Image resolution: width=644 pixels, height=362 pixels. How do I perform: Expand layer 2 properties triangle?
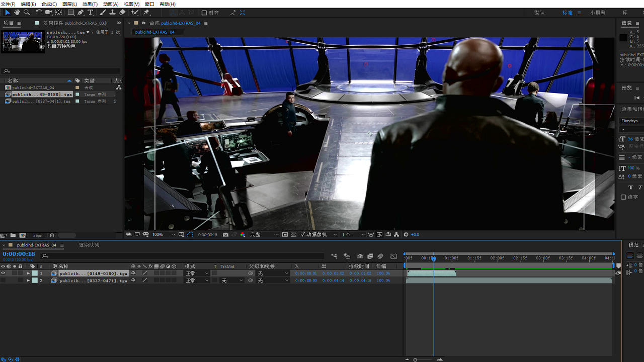point(28,281)
